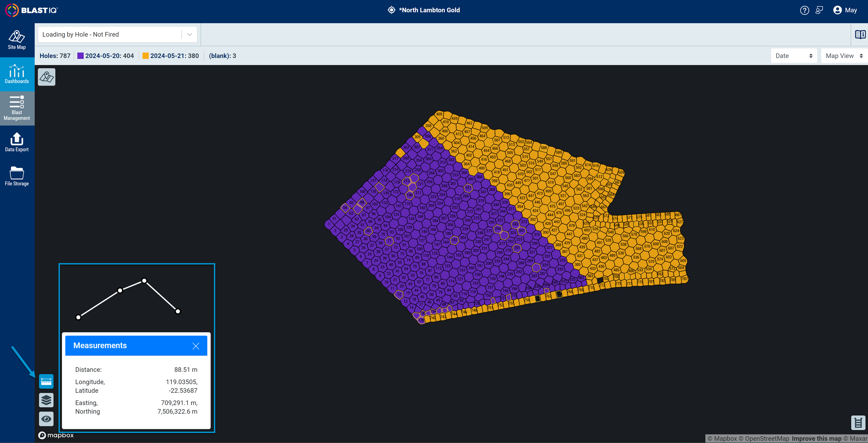Click the "2024-05-20: 404" legend text
Screen dimensions: 868x443
pyautogui.click(x=110, y=56)
